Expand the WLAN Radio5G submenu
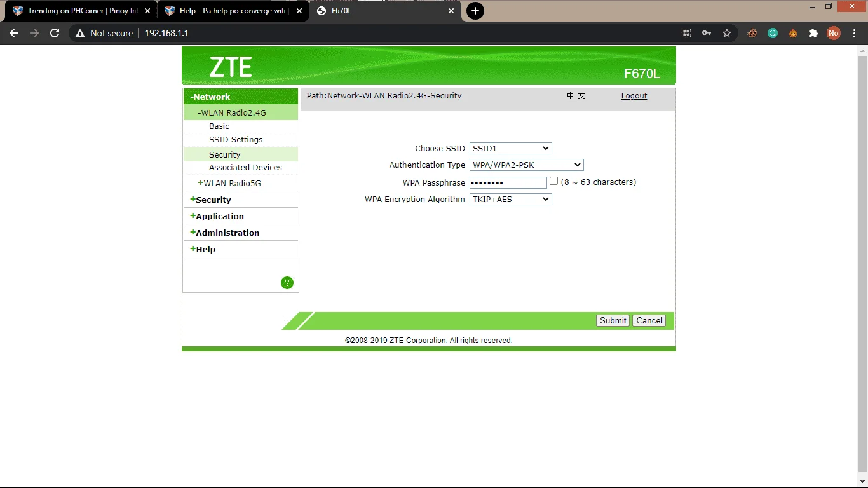This screenshot has width=868, height=488. [229, 183]
